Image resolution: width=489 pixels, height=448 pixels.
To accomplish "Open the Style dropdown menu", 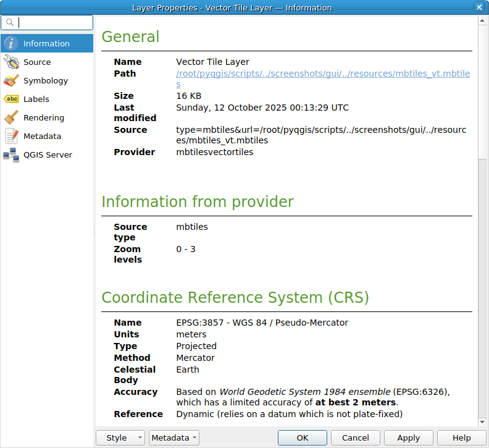I will [x=120, y=437].
